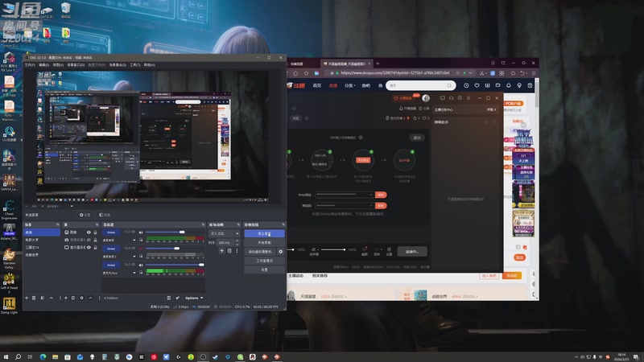Open virtual camera settings gear icon

coord(280,252)
